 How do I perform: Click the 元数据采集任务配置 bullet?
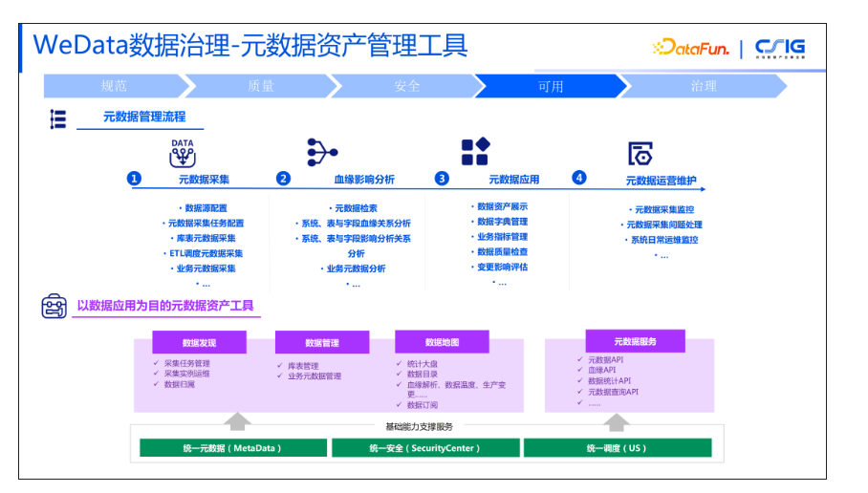[206, 223]
